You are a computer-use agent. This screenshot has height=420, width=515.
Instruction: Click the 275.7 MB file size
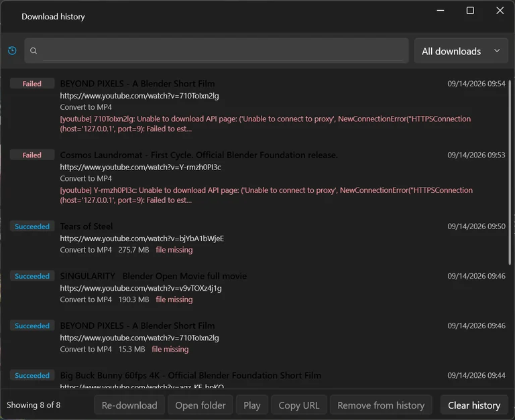[133, 250]
